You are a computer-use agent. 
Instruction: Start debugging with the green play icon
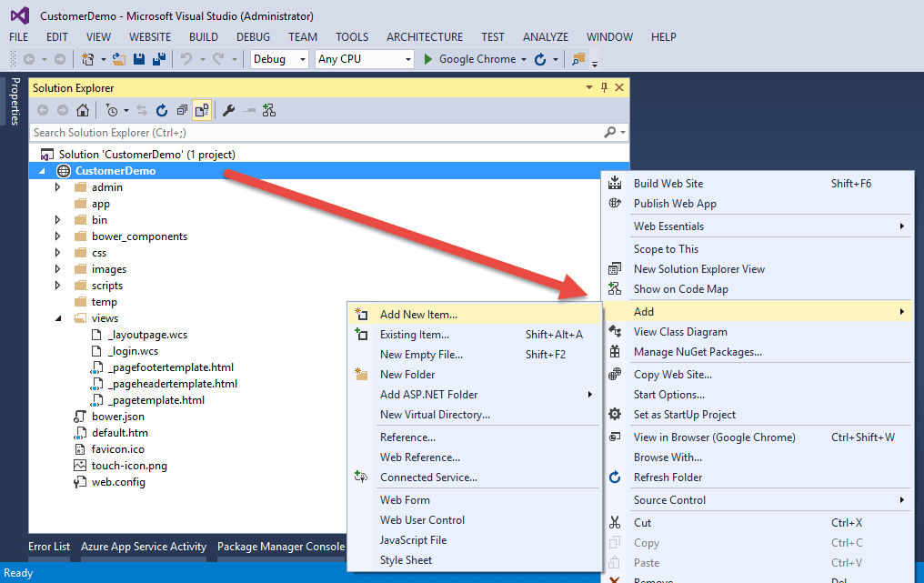click(x=428, y=59)
